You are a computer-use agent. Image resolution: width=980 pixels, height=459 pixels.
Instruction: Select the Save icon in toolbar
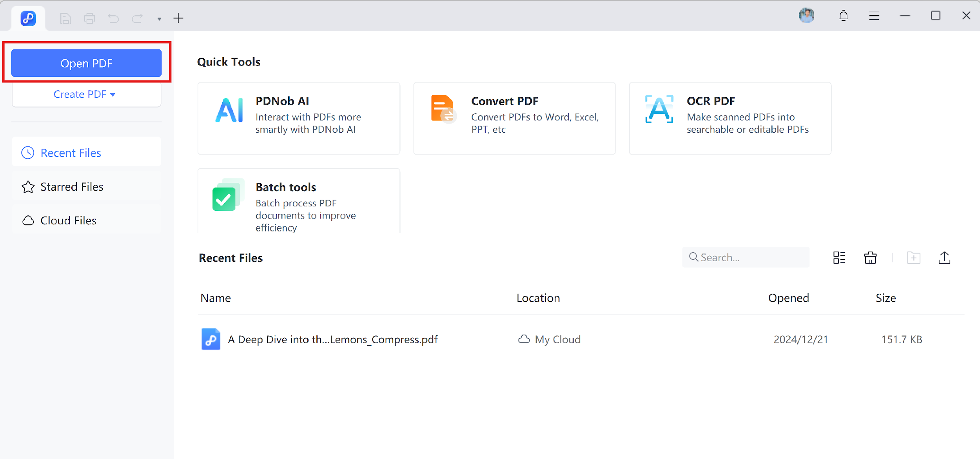(65, 18)
